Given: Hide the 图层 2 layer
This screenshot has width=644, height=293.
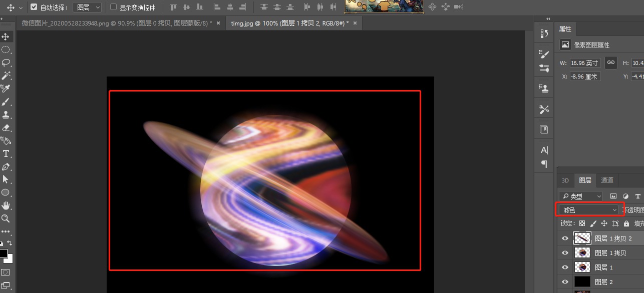Looking at the screenshot, I should pyautogui.click(x=565, y=282).
